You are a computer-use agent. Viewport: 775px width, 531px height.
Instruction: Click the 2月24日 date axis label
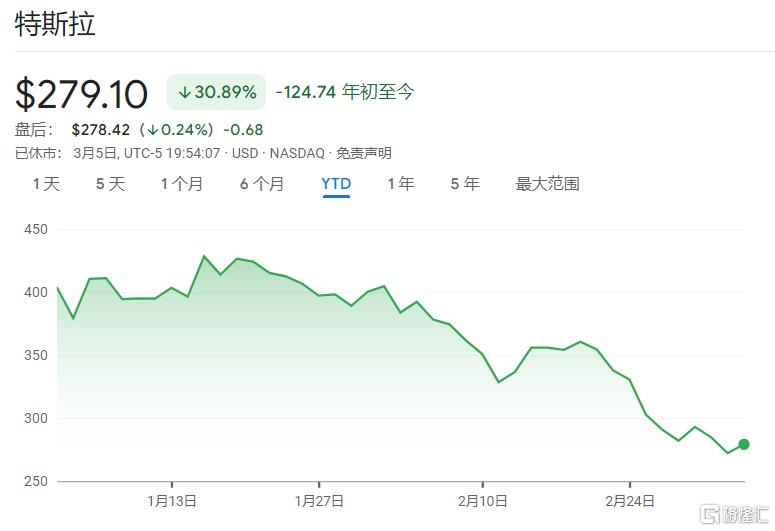coord(630,500)
